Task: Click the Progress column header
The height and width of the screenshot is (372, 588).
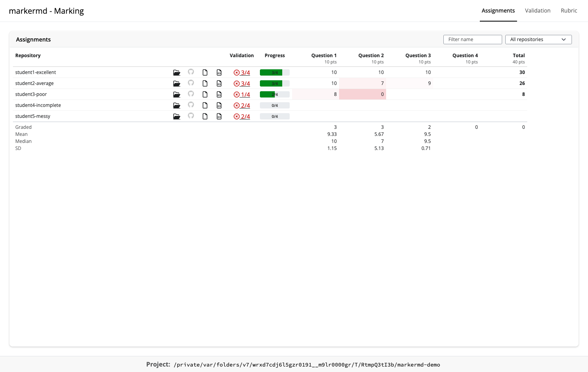Action: pyautogui.click(x=275, y=56)
